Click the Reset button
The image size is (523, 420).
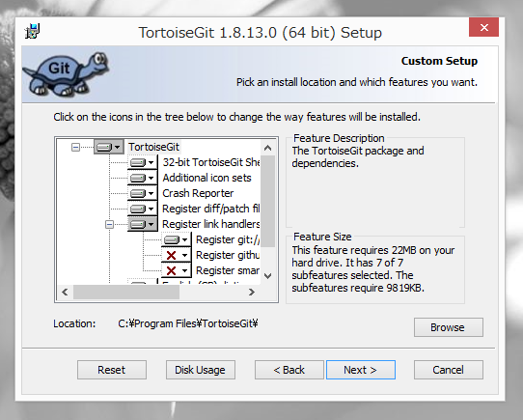pos(112,370)
